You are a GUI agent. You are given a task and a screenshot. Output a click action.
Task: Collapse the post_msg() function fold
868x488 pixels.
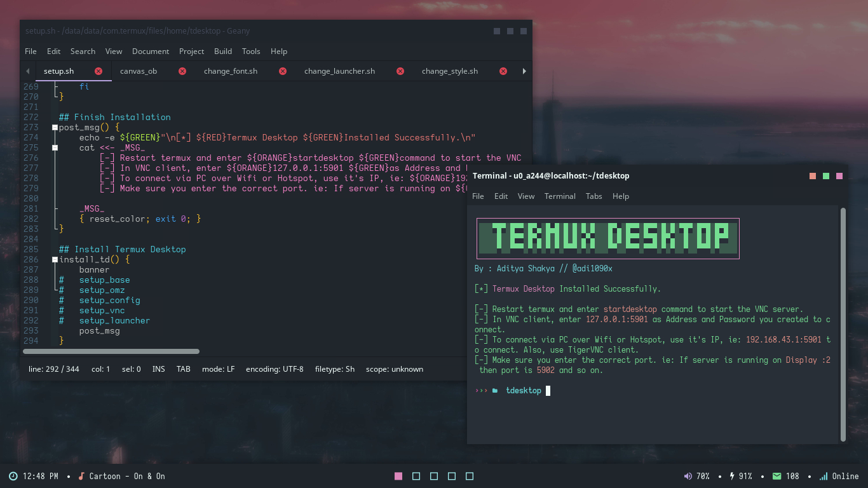(x=55, y=127)
